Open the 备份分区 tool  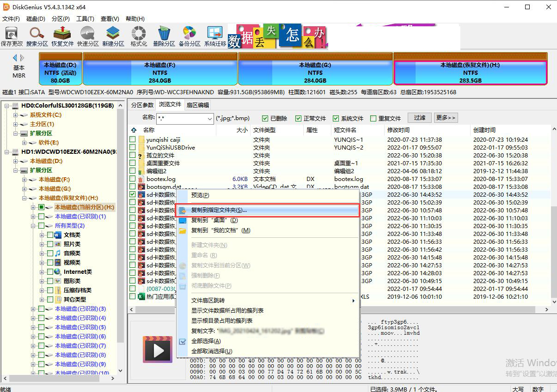tap(190, 33)
